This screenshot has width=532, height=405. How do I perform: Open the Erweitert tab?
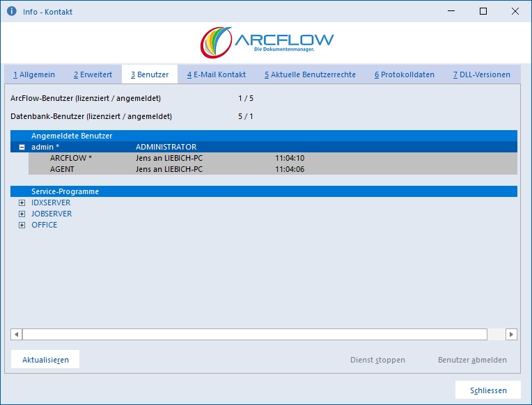[x=93, y=74]
